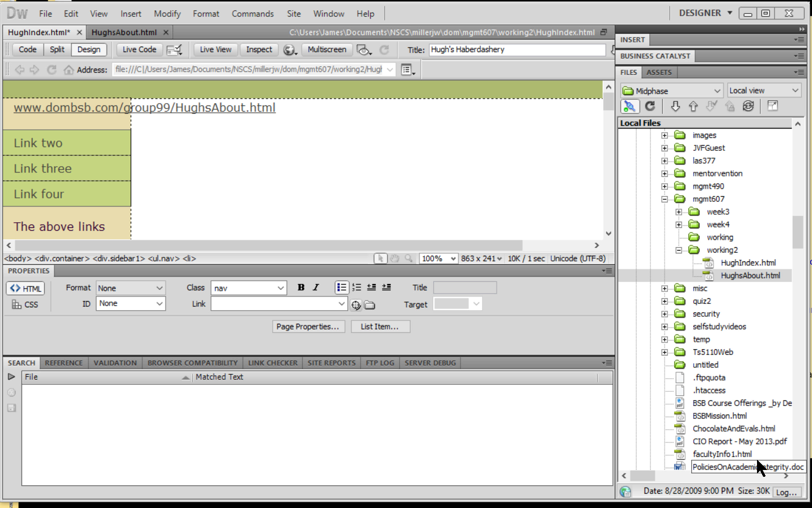The image size is (812, 508).
Task: Click the Page Properties button
Action: point(308,327)
